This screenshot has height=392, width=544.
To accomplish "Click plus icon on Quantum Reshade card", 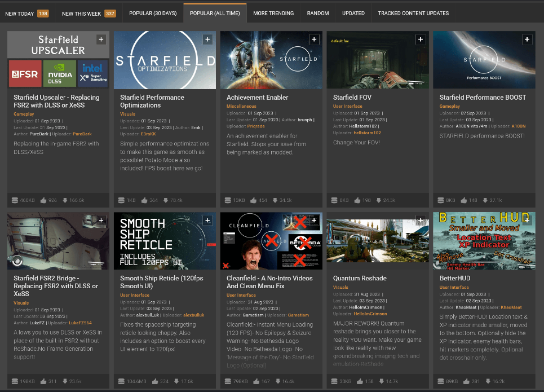I will point(421,220).
